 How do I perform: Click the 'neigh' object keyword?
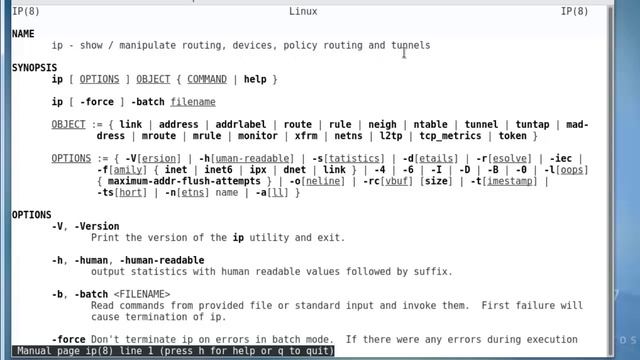[382, 124]
